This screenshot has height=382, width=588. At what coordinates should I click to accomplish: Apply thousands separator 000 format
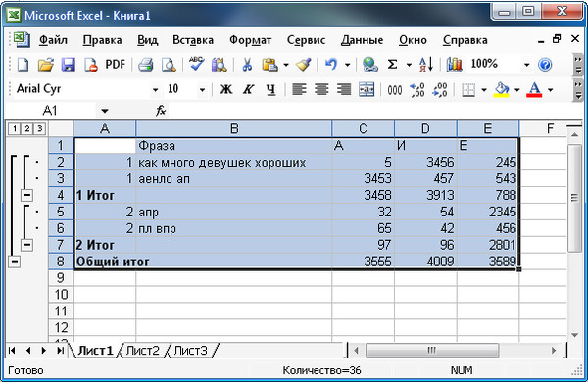point(395,90)
